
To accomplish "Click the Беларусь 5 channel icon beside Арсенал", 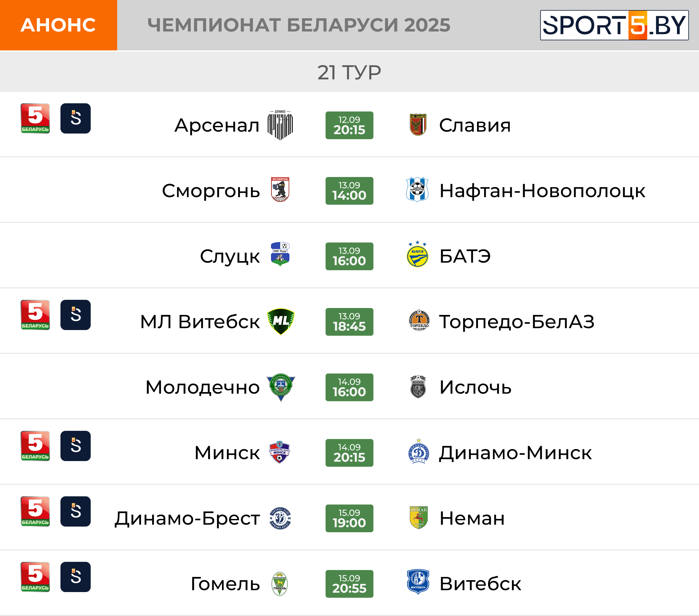I will 35,118.
